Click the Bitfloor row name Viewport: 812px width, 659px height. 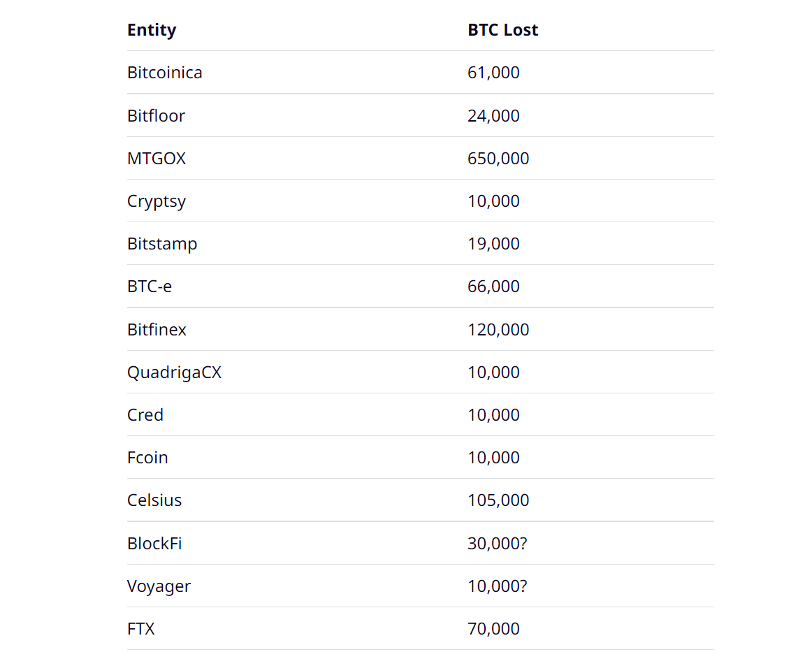tap(156, 115)
